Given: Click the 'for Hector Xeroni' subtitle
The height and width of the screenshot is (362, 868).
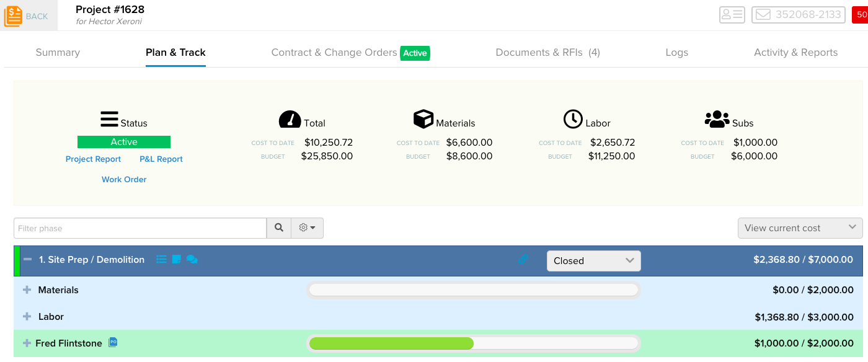Looking at the screenshot, I should pos(108,22).
